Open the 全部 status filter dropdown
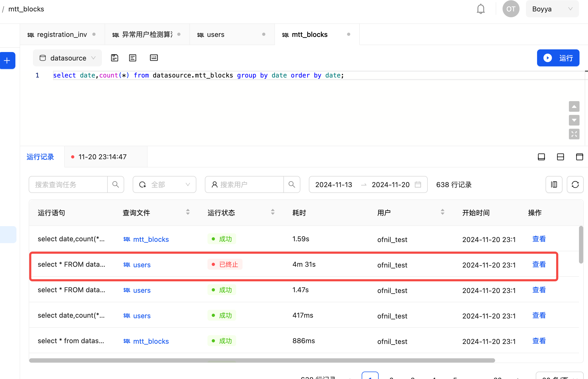The height and width of the screenshot is (379, 588). [165, 184]
